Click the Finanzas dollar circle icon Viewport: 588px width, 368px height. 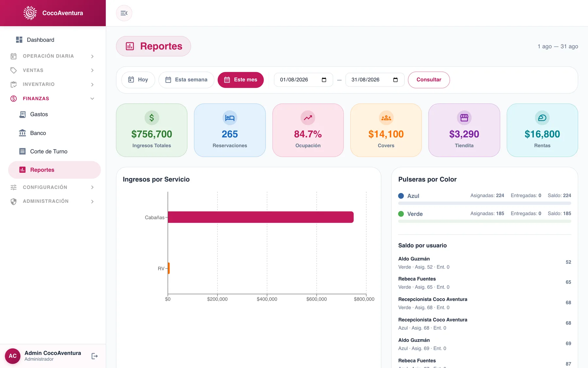[x=13, y=98]
